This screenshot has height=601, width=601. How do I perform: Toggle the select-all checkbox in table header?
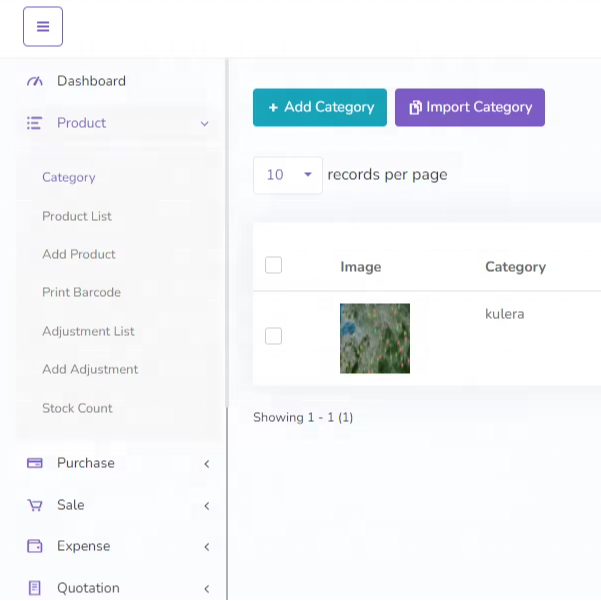tap(273, 265)
